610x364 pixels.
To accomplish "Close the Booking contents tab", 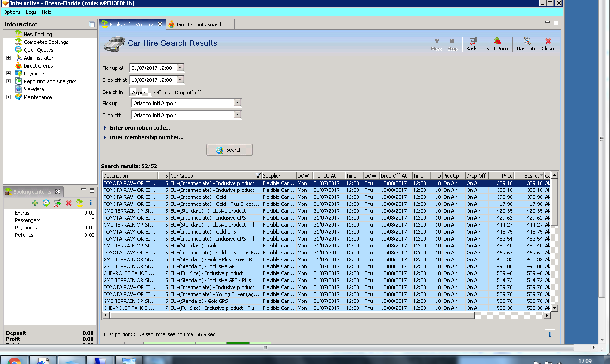I will point(58,191).
